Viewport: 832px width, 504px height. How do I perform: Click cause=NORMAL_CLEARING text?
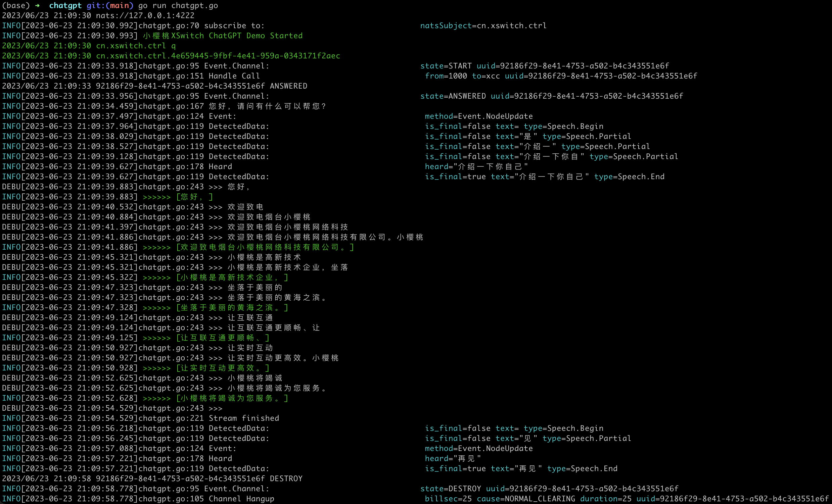click(x=525, y=499)
